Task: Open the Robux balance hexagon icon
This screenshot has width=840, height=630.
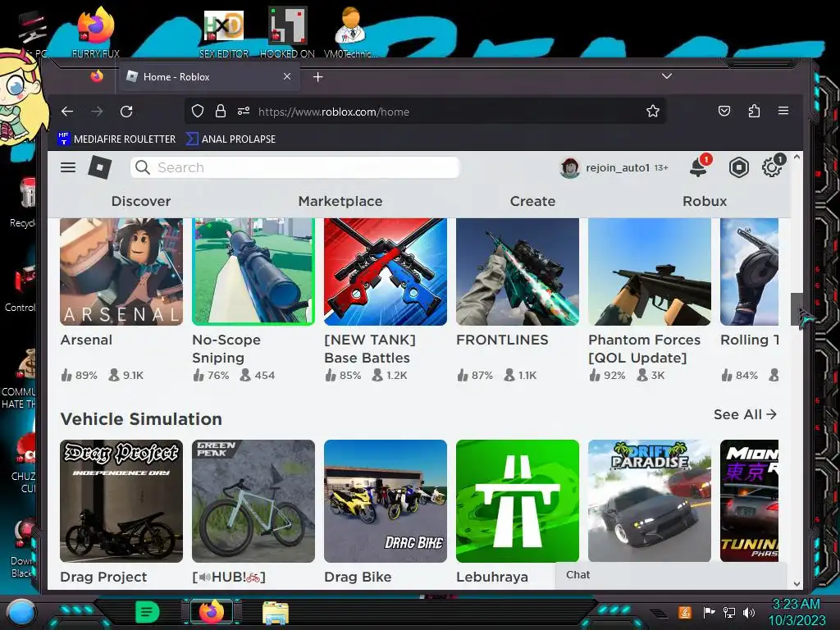Action: point(739,167)
